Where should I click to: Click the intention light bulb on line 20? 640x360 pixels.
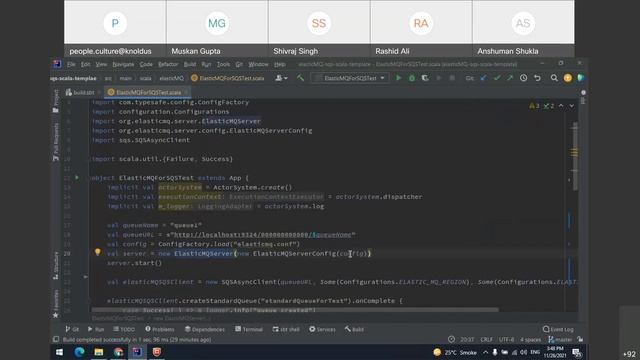click(x=98, y=252)
